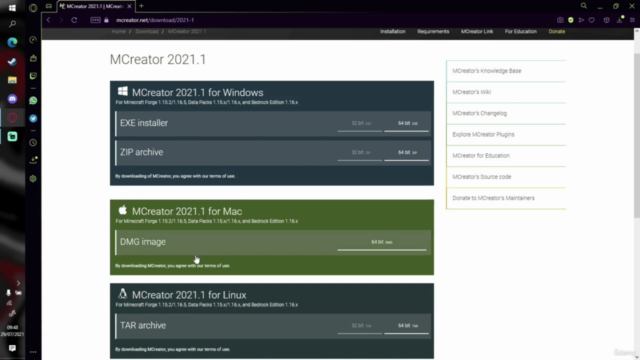Open Settings gear in Opera sidebar
Image resolution: width=640 pixels, height=360 pixels.
coord(33,178)
